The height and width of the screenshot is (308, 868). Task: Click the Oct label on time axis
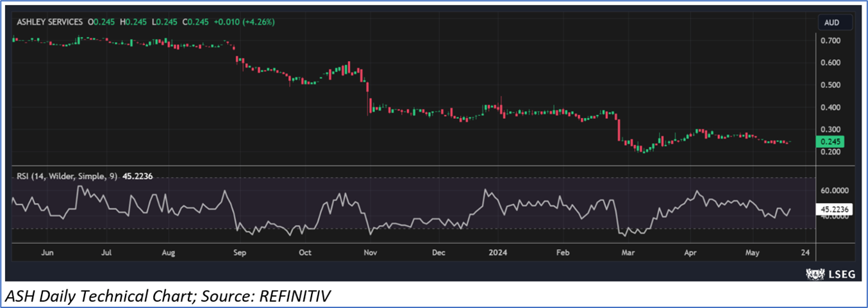(305, 253)
